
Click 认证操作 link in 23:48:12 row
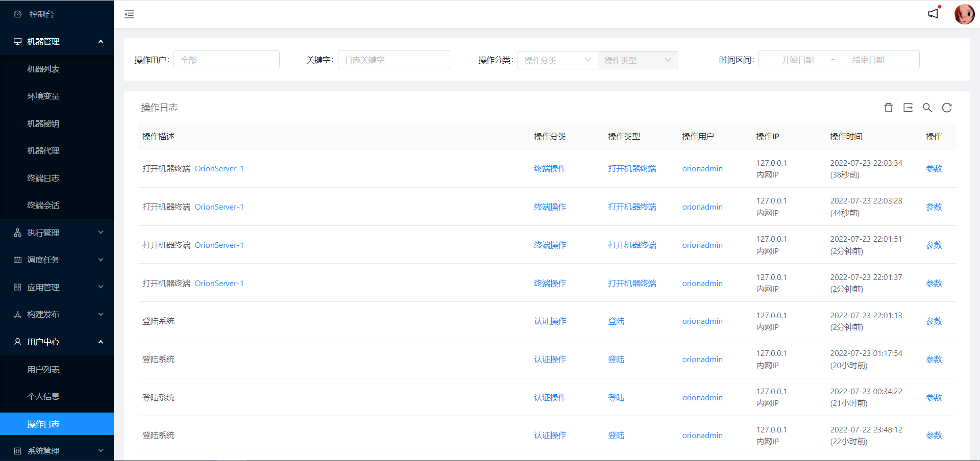coord(550,436)
